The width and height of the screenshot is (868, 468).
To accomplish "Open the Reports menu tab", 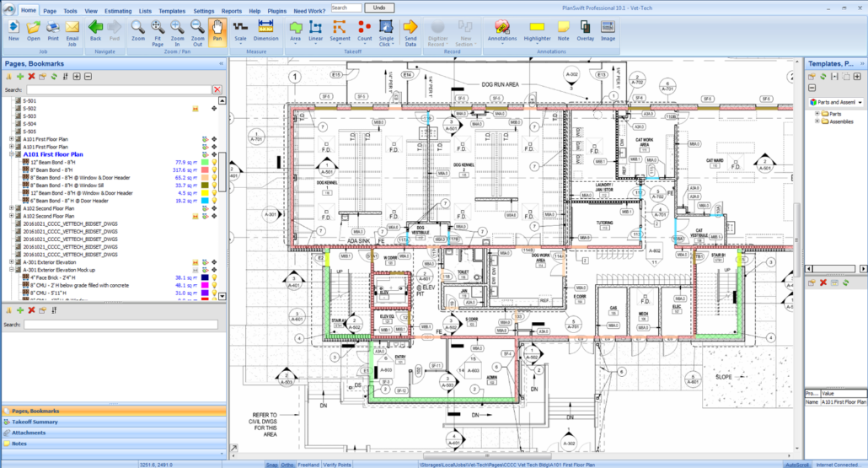I will coord(232,11).
